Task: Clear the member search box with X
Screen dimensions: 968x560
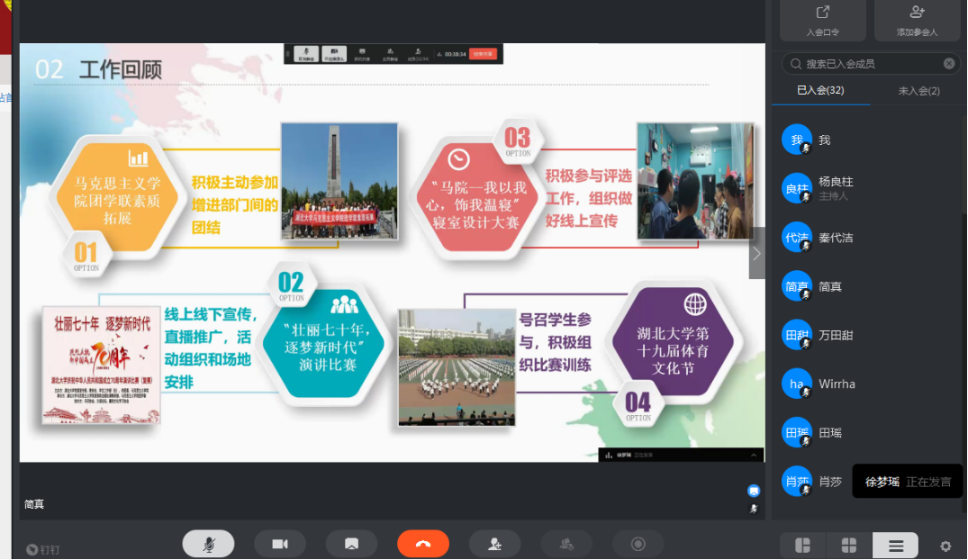Action: coord(949,64)
